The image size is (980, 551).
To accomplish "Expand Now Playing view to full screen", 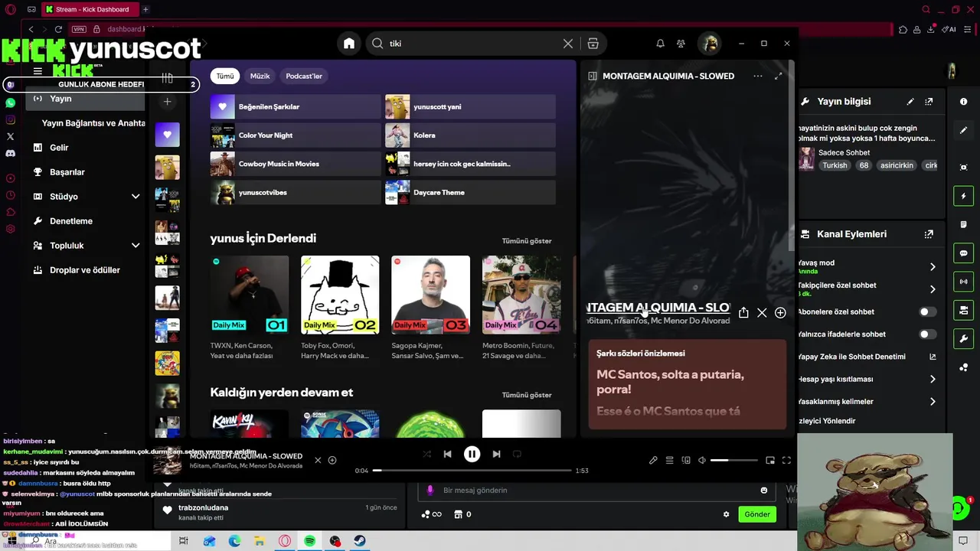I will tap(779, 76).
